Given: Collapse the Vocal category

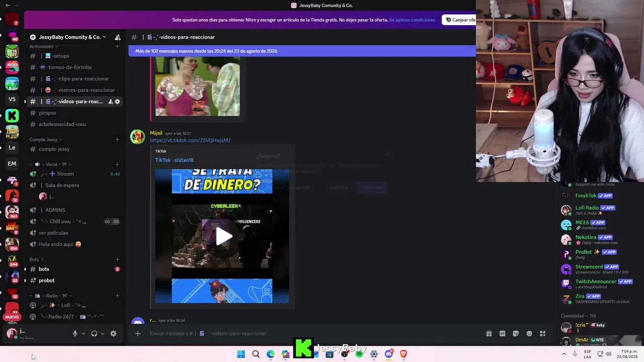Looking at the screenshot, I should click(x=50, y=164).
